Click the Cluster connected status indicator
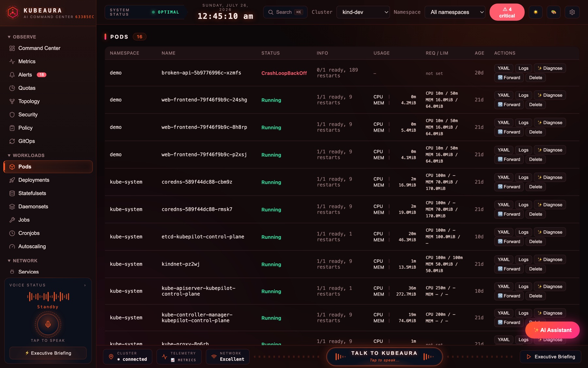Image resolution: width=588 pixels, height=368 pixels. 128,357
